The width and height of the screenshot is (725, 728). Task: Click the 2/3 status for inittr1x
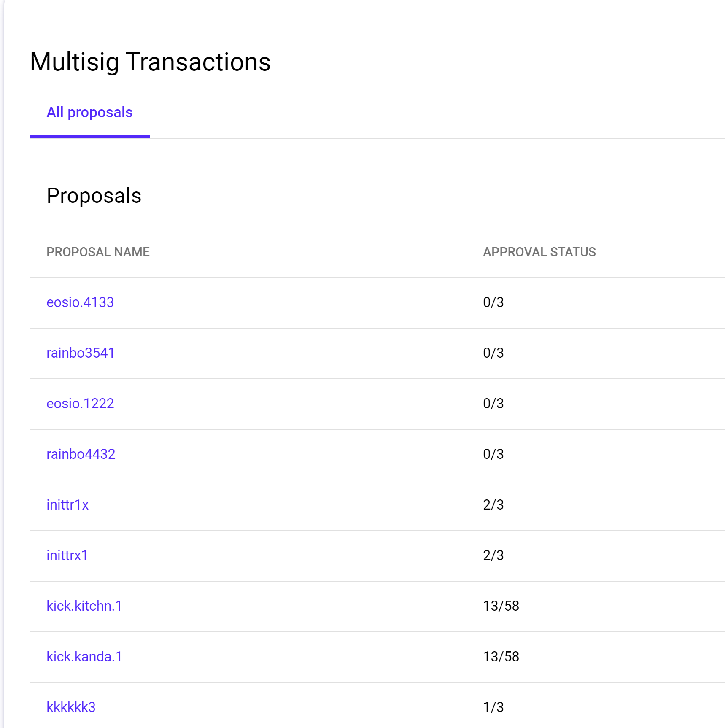[493, 505]
